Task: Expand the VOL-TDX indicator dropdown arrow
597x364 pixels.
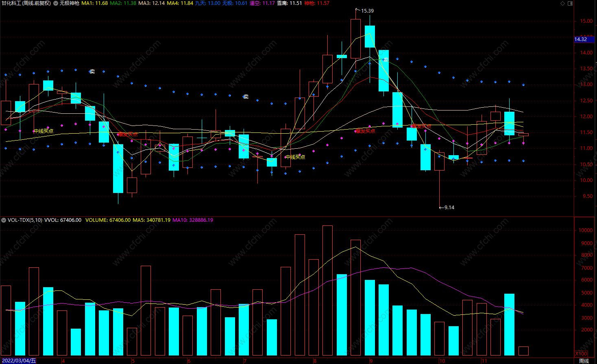Action: coord(4,220)
